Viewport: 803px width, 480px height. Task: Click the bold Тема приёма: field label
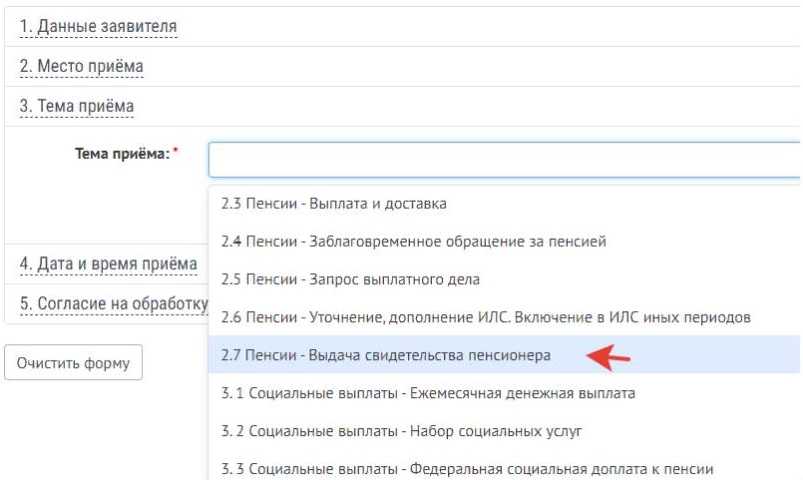(x=119, y=155)
